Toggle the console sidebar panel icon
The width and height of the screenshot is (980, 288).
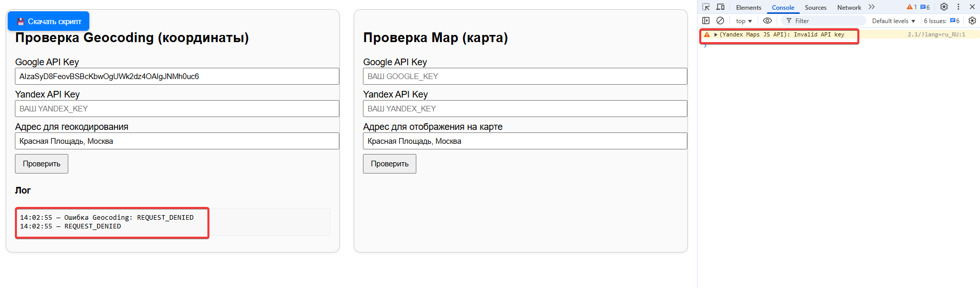point(706,21)
